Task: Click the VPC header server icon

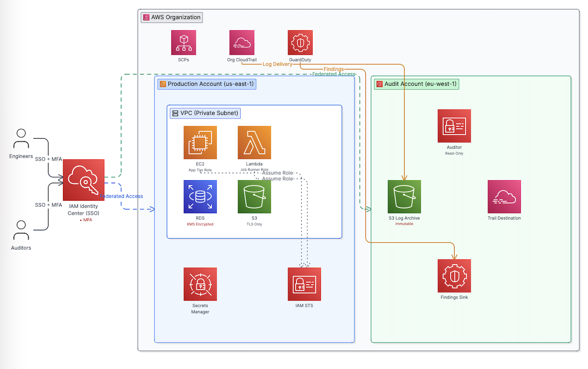Action: pyautogui.click(x=175, y=113)
